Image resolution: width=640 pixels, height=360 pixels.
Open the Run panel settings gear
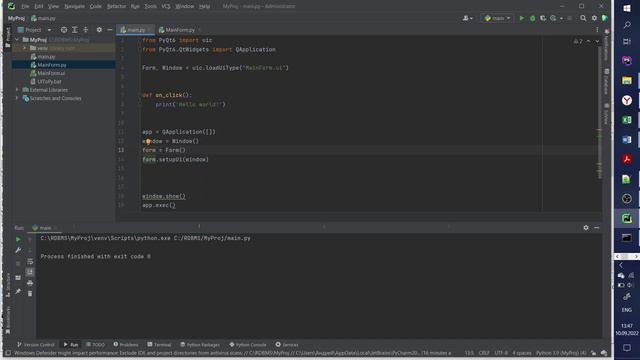(x=586, y=228)
